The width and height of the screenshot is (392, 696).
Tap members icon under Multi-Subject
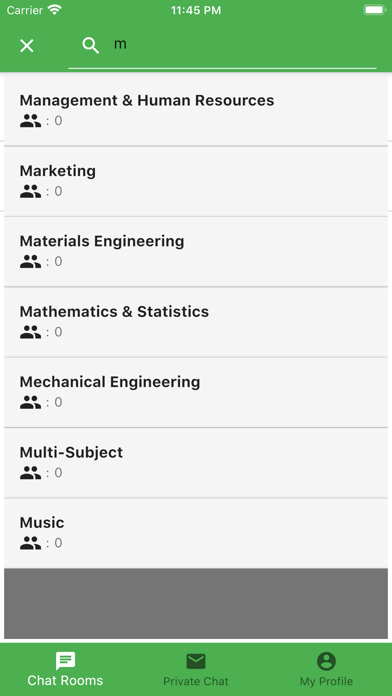pos(30,473)
